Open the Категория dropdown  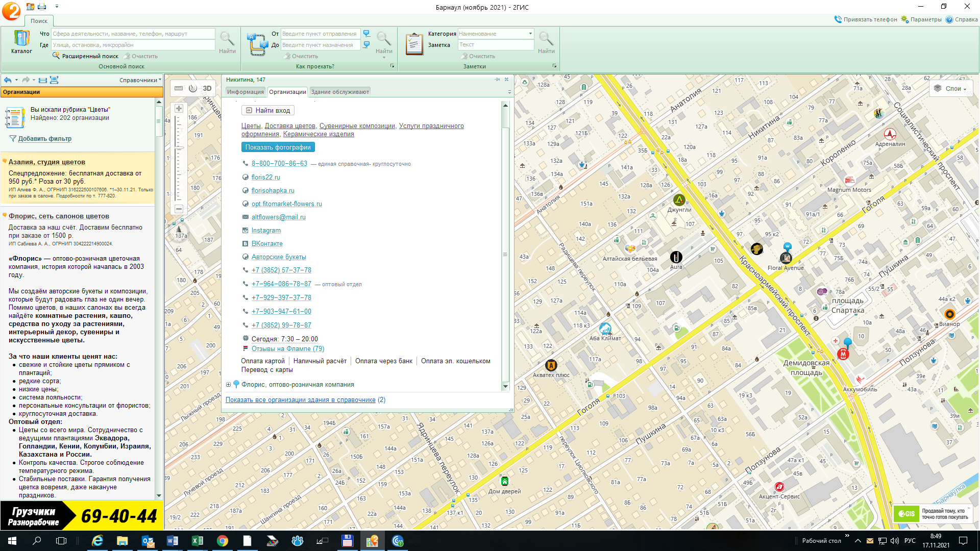tap(530, 34)
